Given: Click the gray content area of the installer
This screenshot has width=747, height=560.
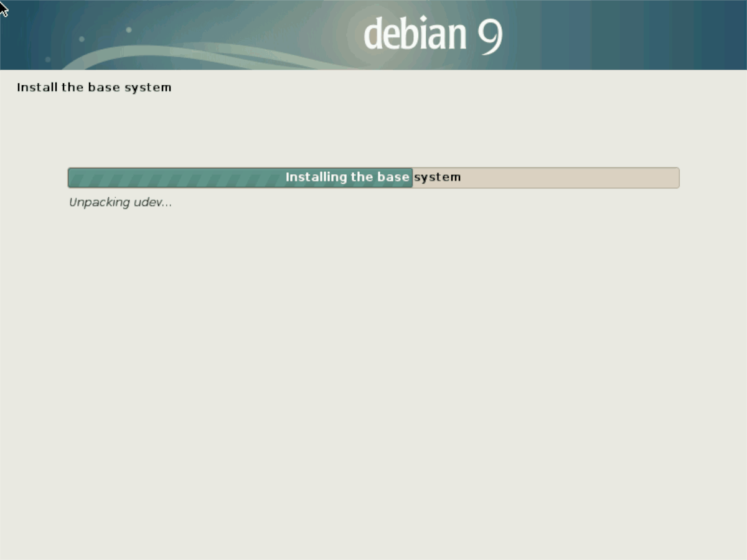Looking at the screenshot, I should 374,342.
